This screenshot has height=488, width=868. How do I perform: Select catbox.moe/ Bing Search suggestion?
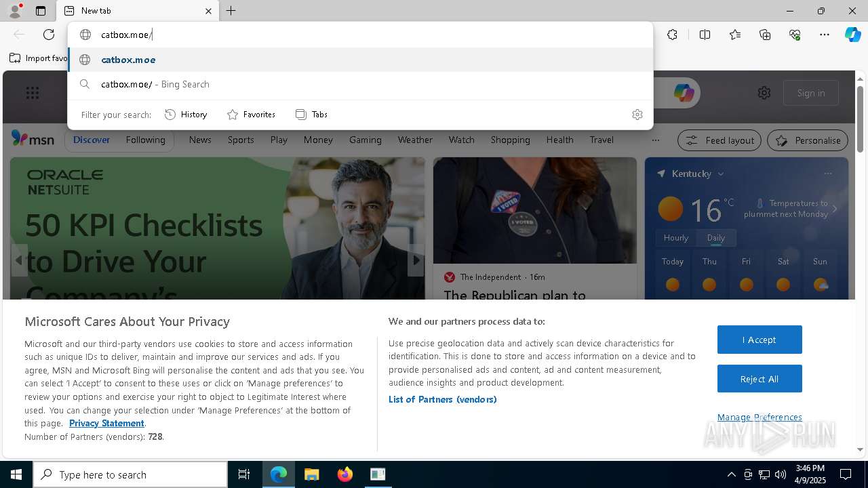tap(360, 84)
